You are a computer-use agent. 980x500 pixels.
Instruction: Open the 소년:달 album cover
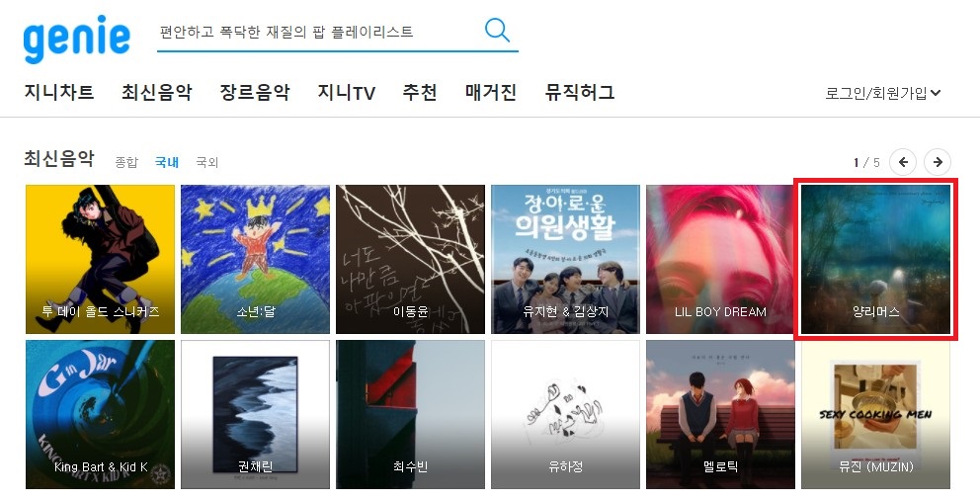pyautogui.click(x=255, y=259)
